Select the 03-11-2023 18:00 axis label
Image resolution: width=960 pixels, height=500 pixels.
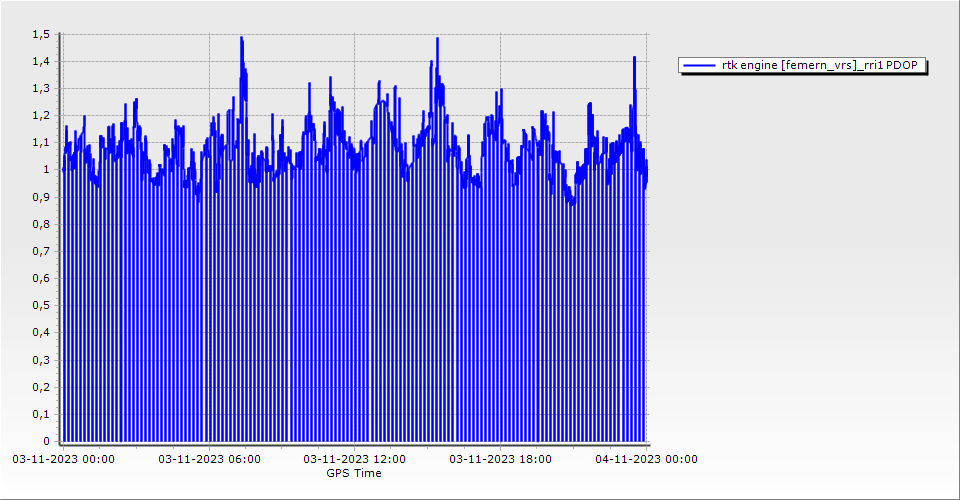[500, 459]
